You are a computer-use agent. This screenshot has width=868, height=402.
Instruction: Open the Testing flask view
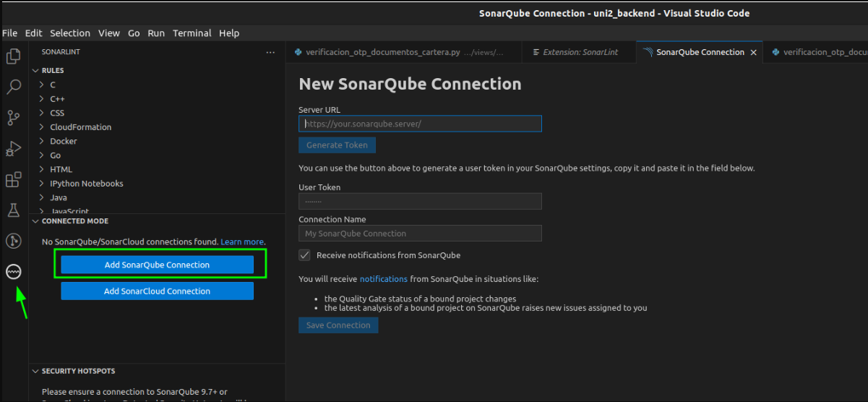click(x=13, y=210)
